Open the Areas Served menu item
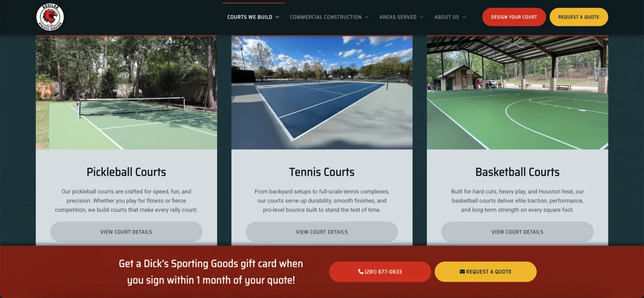 pyautogui.click(x=398, y=17)
